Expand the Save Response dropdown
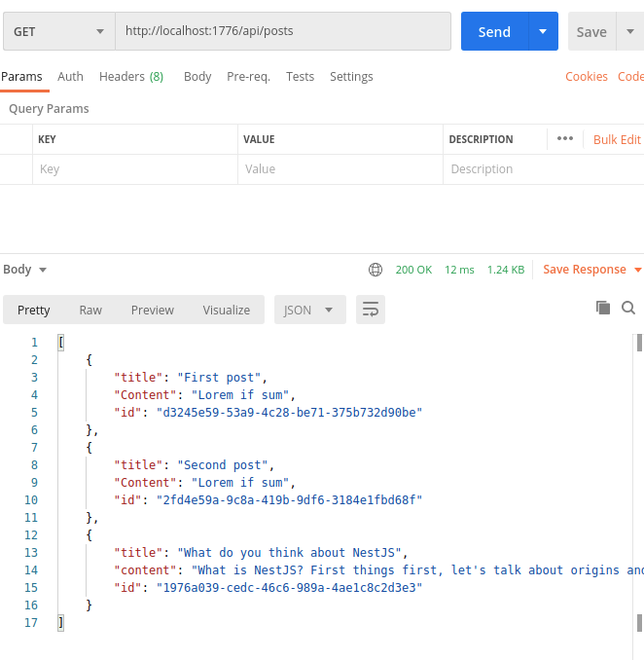 click(638, 270)
